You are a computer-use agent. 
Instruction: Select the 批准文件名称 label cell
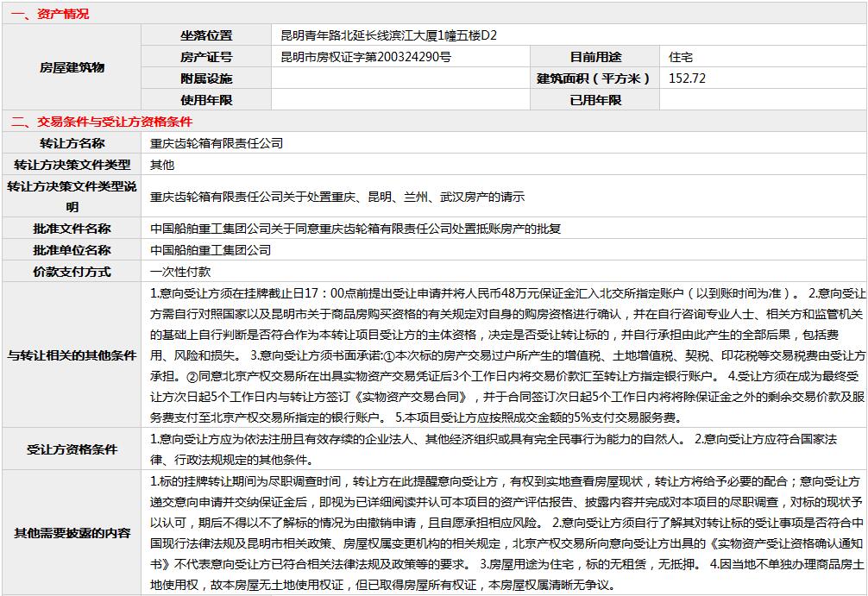tap(72, 229)
